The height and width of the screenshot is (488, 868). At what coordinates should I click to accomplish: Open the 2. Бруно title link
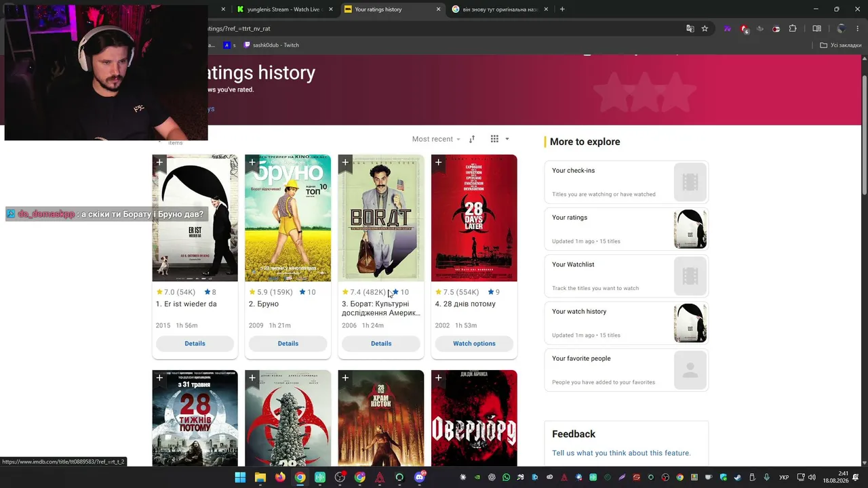[264, 304]
